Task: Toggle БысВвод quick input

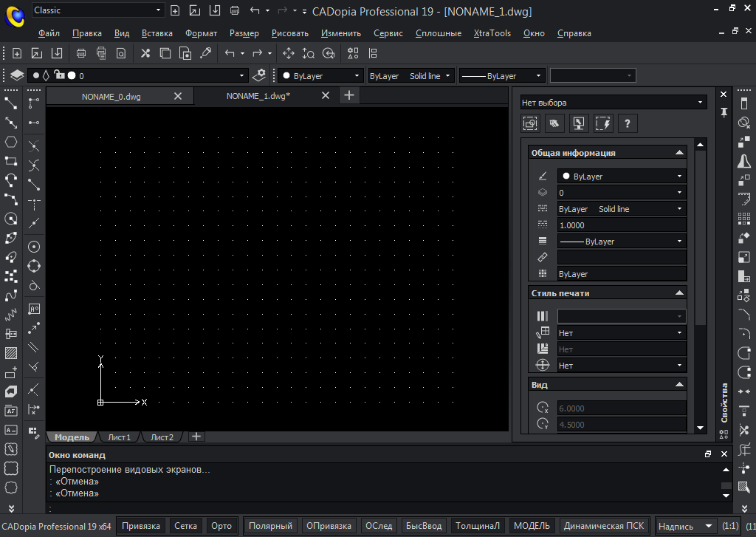Action: point(424,526)
